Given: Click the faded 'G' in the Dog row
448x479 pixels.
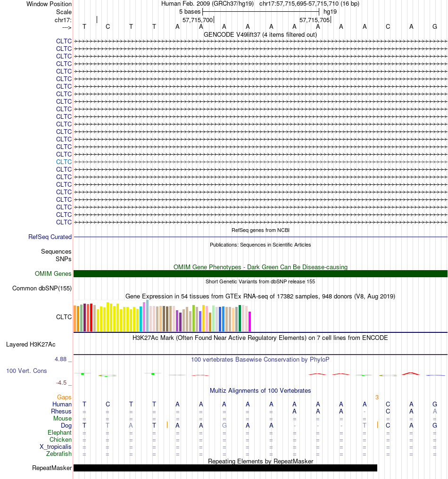Looking at the screenshot, I should click(224, 425).
